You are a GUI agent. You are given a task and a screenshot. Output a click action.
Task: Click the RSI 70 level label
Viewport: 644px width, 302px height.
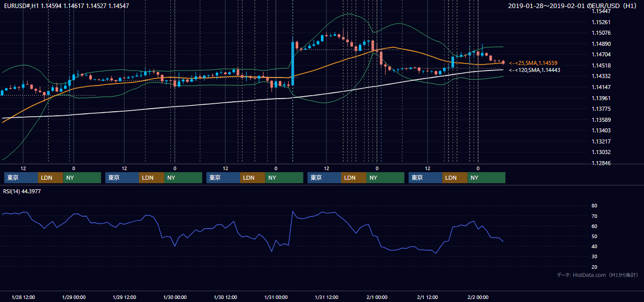point(595,216)
